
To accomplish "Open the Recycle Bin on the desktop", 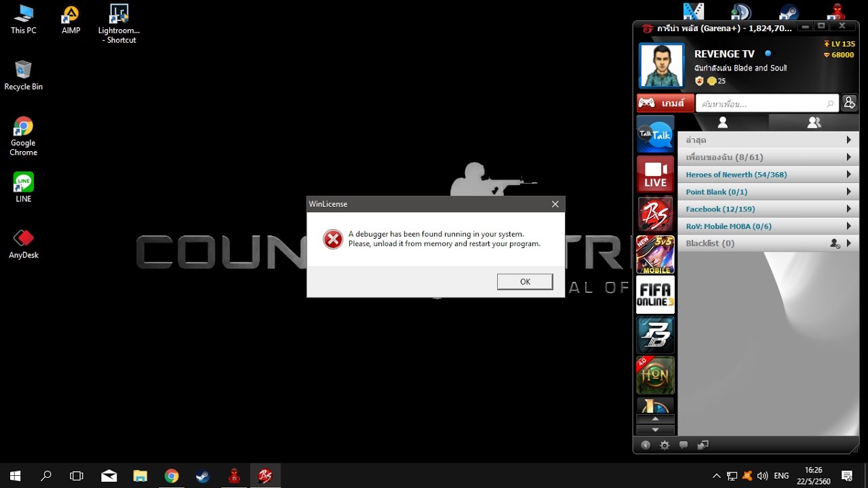I will pos(23,75).
